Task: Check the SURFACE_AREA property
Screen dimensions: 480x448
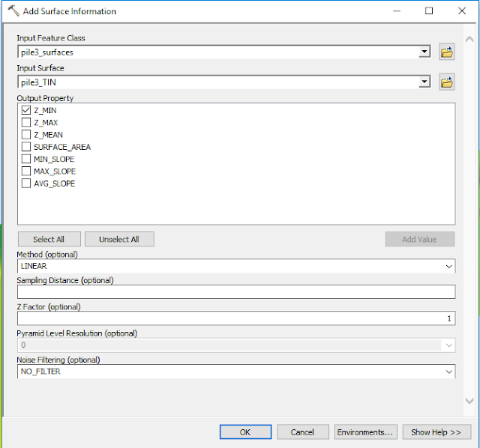Action: coord(26,147)
